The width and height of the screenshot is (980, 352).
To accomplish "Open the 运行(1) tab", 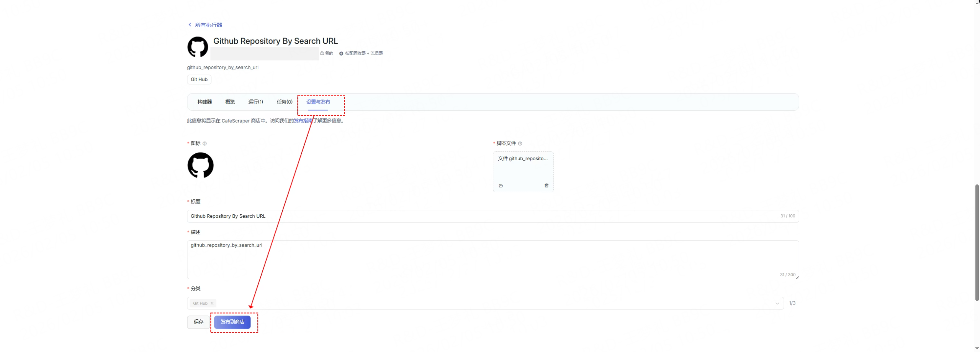I will (x=255, y=102).
